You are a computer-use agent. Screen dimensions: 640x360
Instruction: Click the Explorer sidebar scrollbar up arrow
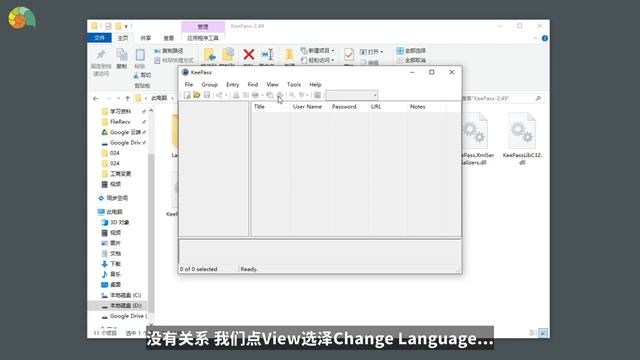151,111
